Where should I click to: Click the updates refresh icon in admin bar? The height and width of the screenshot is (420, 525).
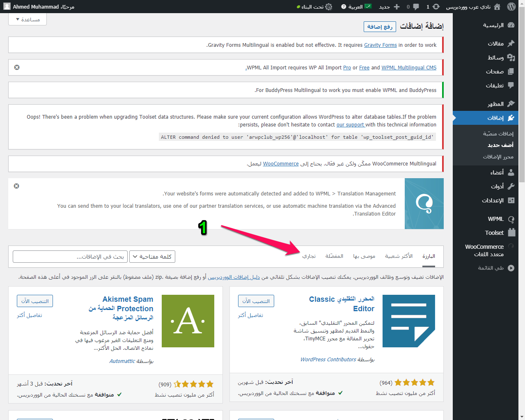click(436, 7)
